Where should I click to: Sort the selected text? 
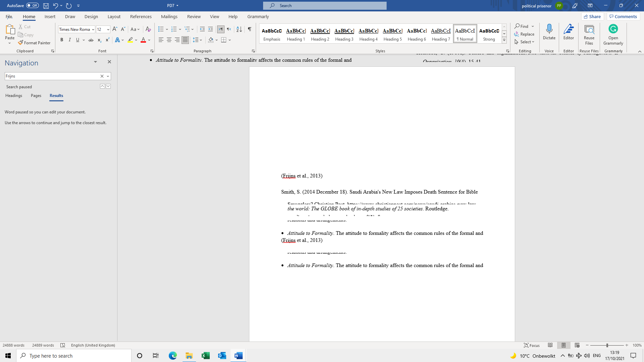point(239,29)
